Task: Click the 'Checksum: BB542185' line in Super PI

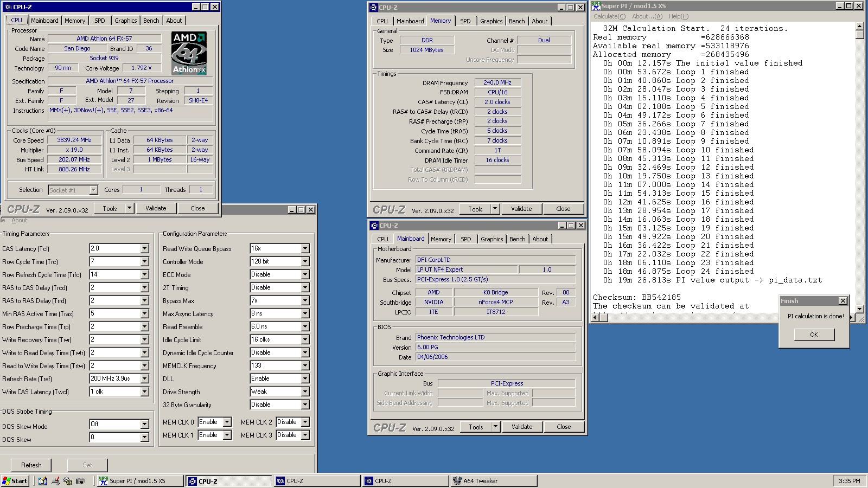Action: pyautogui.click(x=636, y=297)
